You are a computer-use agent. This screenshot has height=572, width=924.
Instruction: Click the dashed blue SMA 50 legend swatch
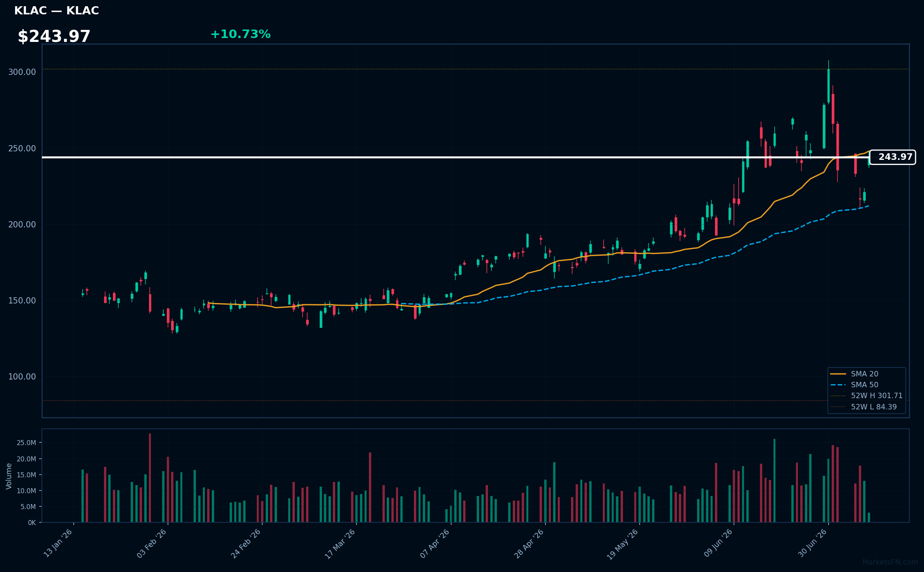click(x=838, y=385)
